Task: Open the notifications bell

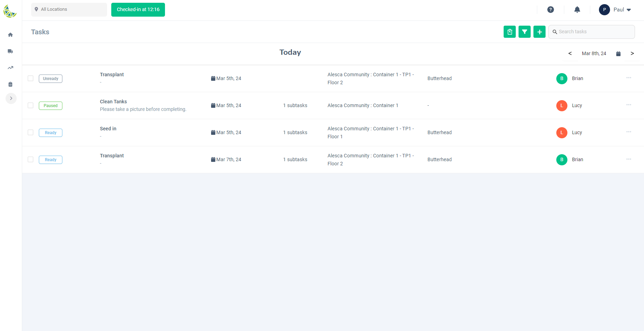Action: pos(577,10)
